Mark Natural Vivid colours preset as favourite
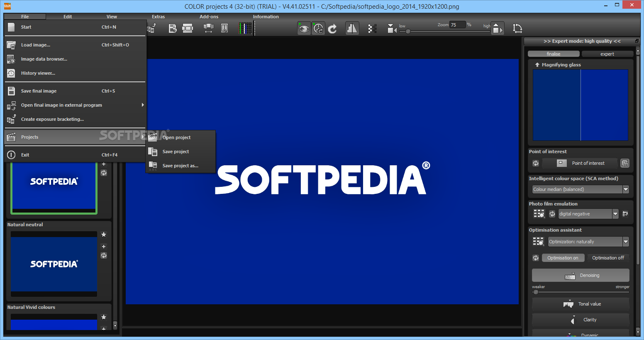Image resolution: width=644 pixels, height=340 pixels. click(104, 317)
